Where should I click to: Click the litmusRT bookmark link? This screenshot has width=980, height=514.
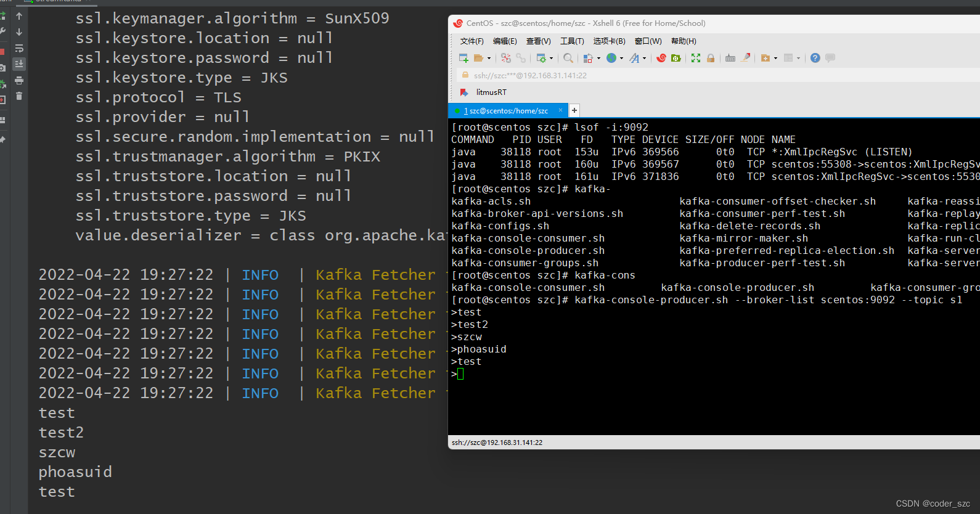491,92
